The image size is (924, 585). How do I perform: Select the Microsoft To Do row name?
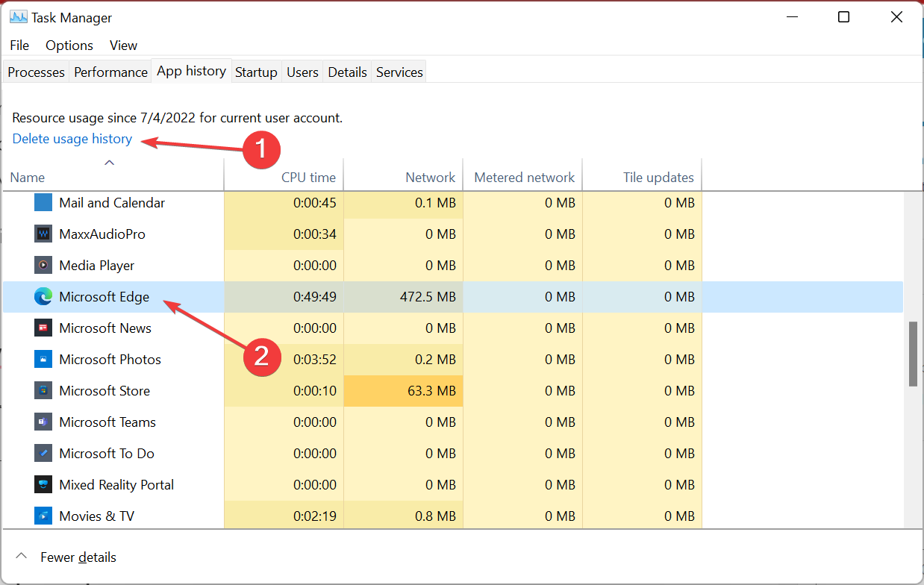click(107, 454)
